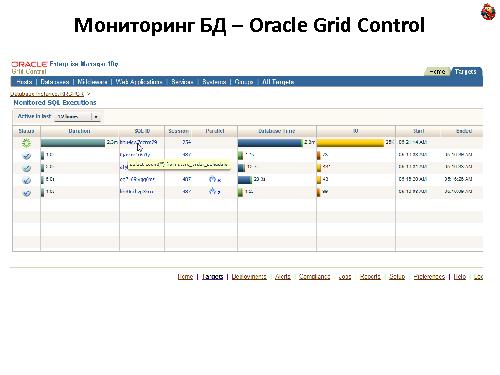This screenshot has height=375, width=500.
Task: Click the SQL ID link in the running row
Action: (138, 142)
